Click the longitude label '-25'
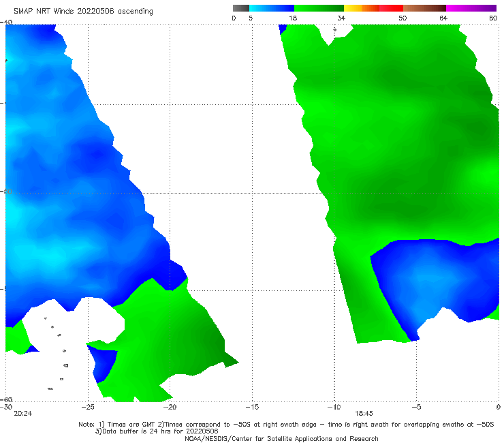504x443 pixels. [x=88, y=407]
